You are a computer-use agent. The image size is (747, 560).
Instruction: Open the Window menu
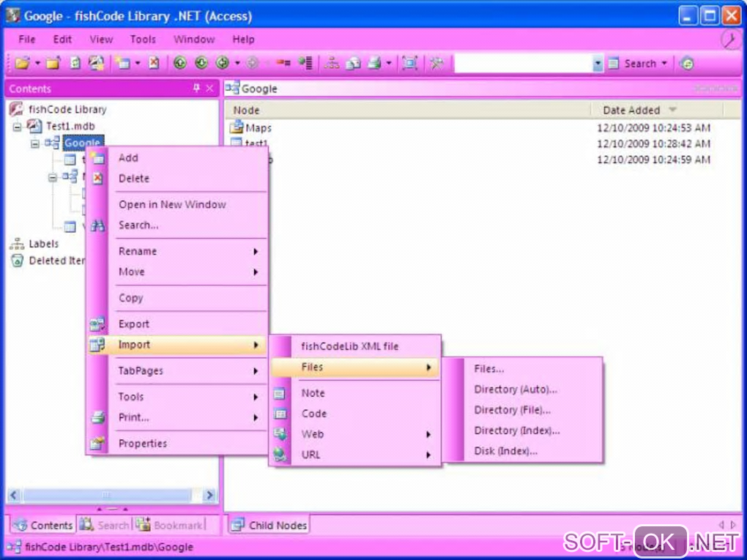tap(194, 40)
